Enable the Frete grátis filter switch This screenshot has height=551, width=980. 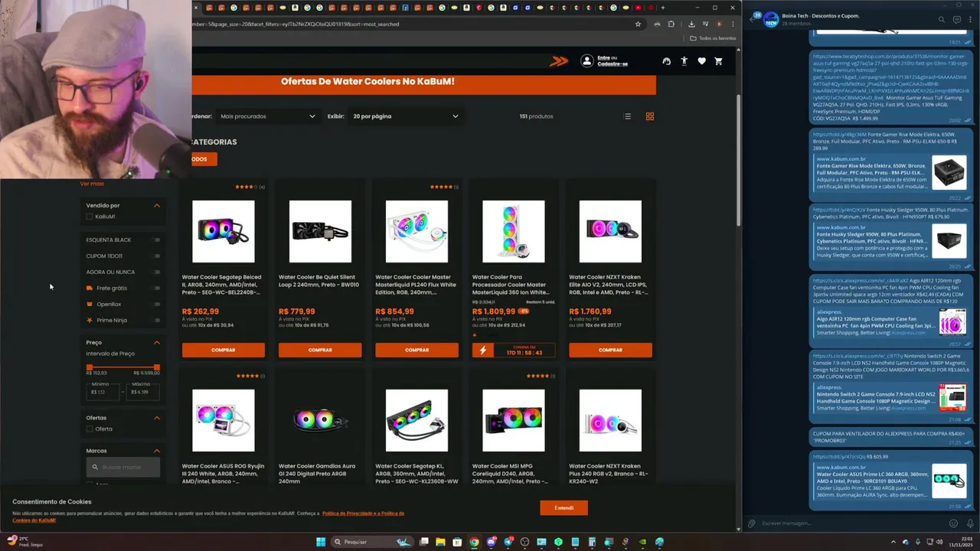156,288
